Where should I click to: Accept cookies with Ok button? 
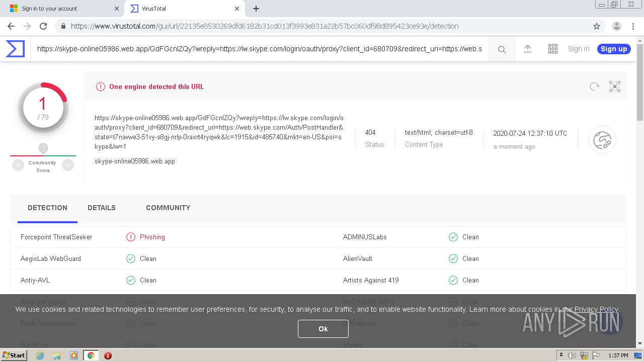pyautogui.click(x=323, y=329)
